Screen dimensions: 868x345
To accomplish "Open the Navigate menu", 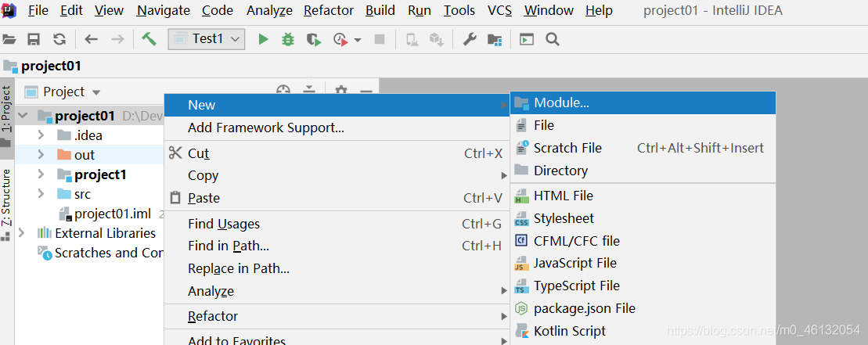I will (164, 10).
